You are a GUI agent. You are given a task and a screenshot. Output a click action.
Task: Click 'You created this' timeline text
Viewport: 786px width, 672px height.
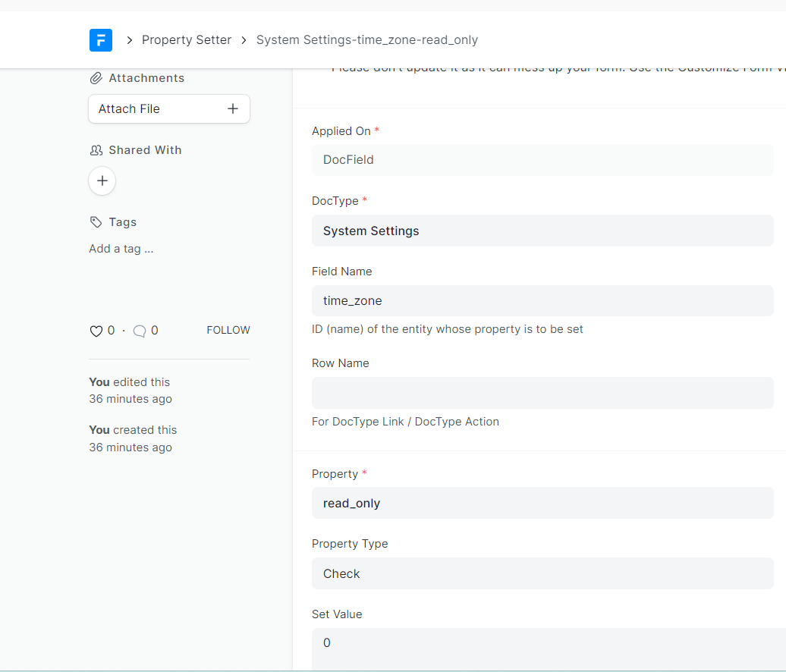pyautogui.click(x=133, y=431)
